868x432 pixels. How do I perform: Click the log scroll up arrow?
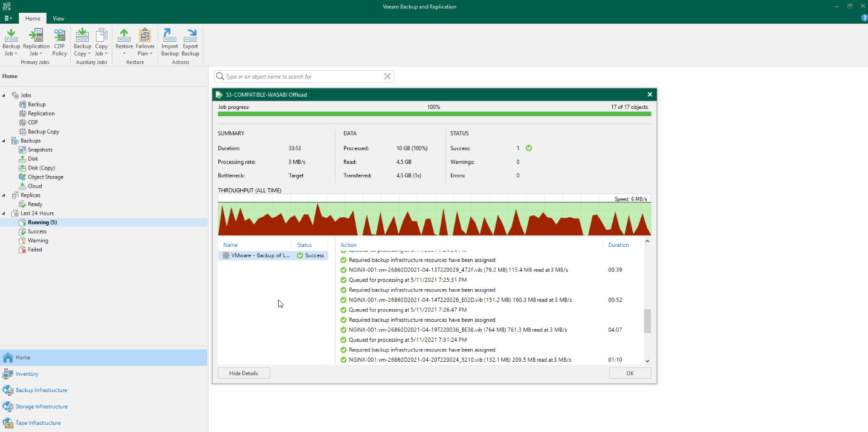pyautogui.click(x=647, y=241)
